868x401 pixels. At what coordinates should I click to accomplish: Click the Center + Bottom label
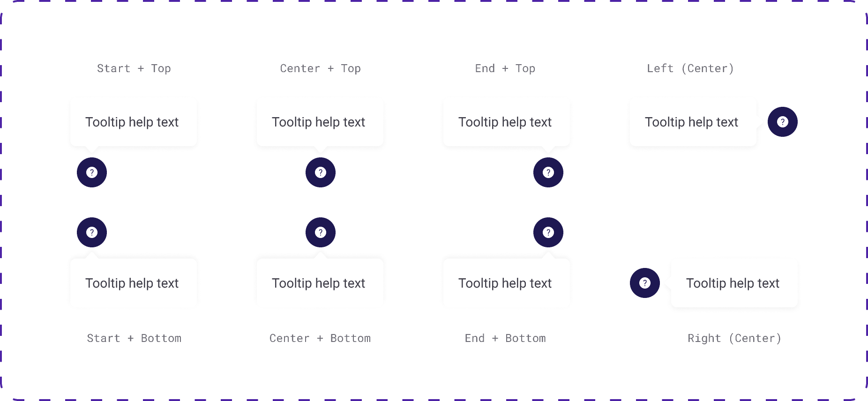pos(320,338)
